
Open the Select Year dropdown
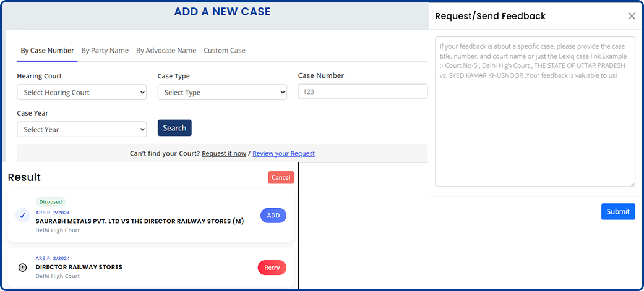[82, 130]
